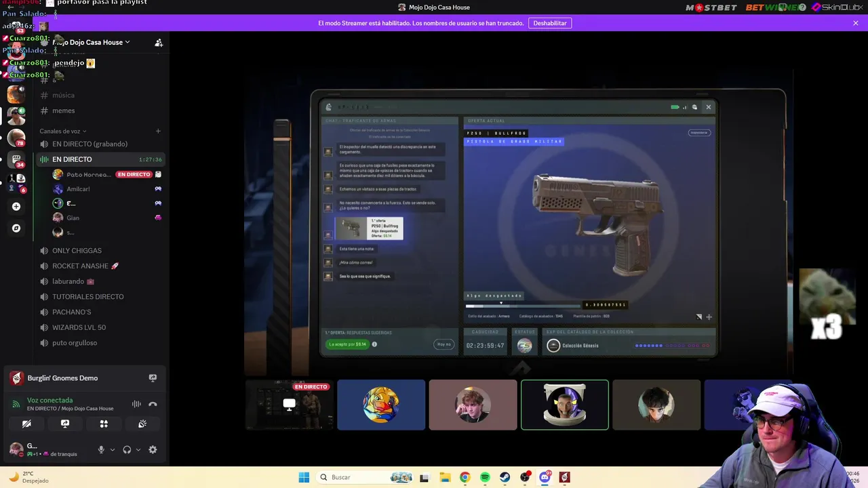Image resolution: width=868 pixels, height=488 pixels.
Task: Click stream icon beside Burglin' Gnomes Demo
Action: [153, 378]
